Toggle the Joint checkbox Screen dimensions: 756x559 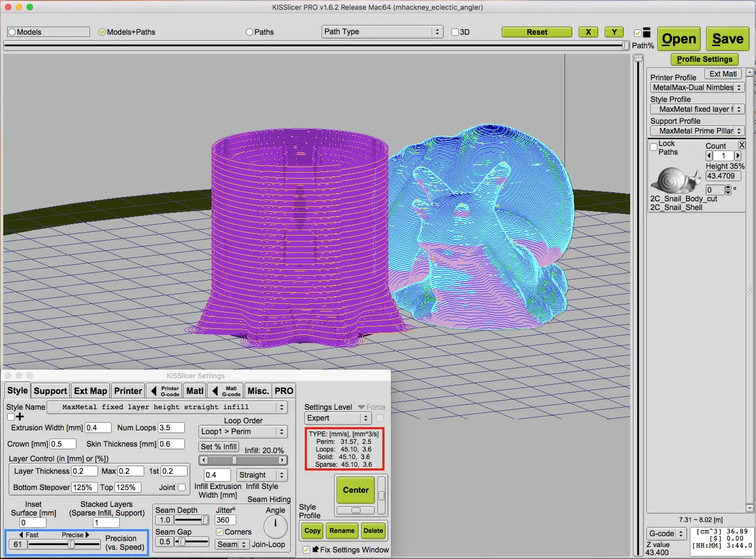(x=182, y=487)
